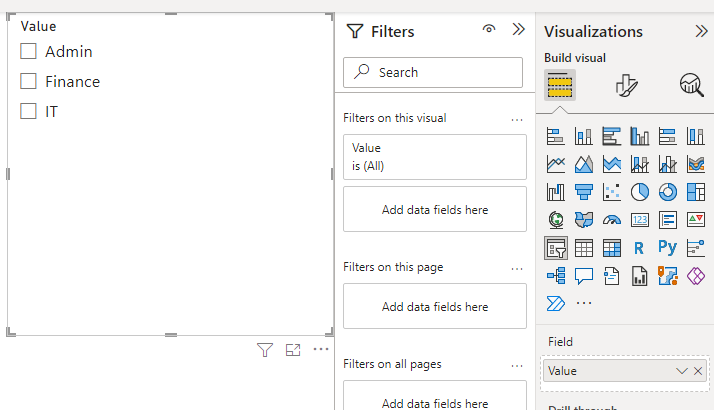This screenshot has width=714, height=410.
Task: Click 'Add data fields here' under all pages
Action: point(435,395)
